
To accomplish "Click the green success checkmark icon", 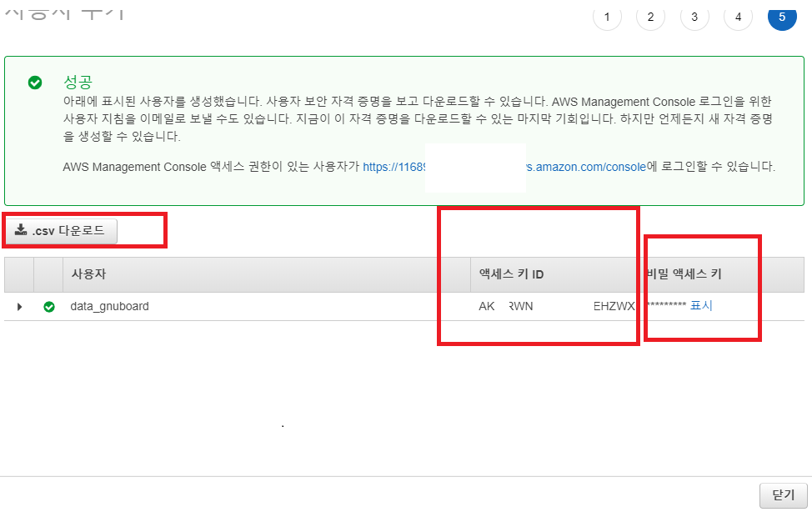I will pyautogui.click(x=35, y=83).
